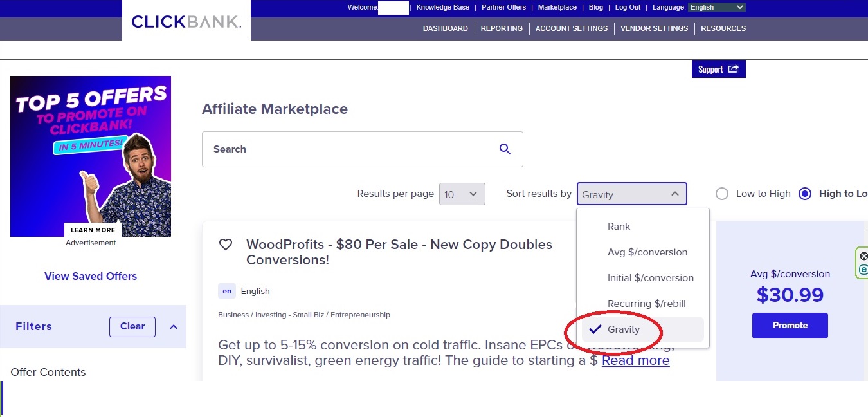868x417 pixels.
Task: Open the Knowledge Base link
Action: coord(443,8)
